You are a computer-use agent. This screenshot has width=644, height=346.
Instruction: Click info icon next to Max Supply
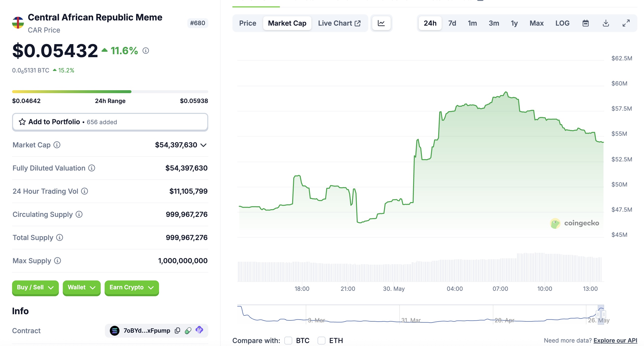pos(58,261)
